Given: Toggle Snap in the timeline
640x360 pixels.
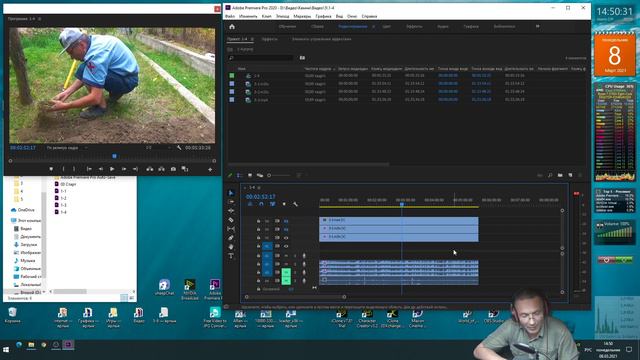Looking at the screenshot, I should 261,204.
